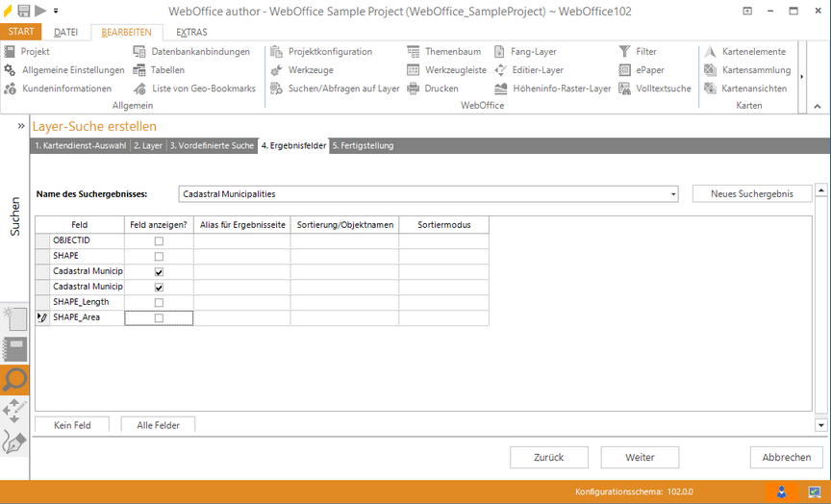Toggle the SHAPE_Length display checkbox
The width and height of the screenshot is (831, 504).
pyautogui.click(x=159, y=302)
